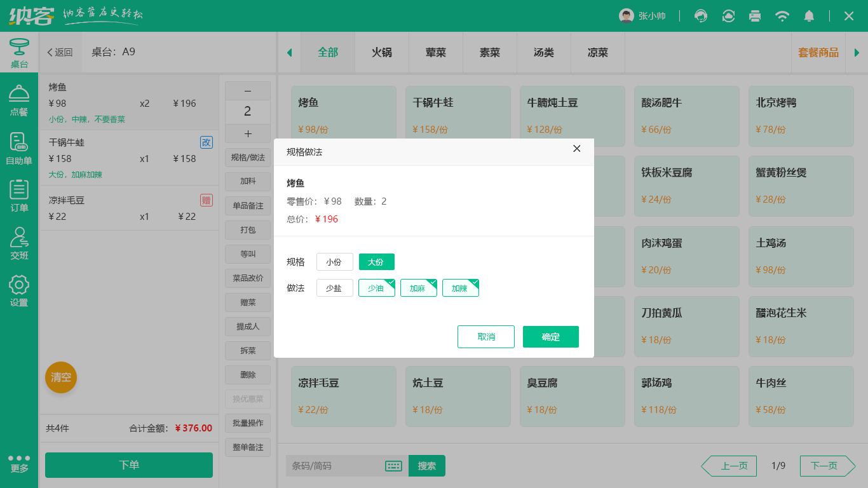Open the printer icon in top bar
This screenshot has width=868, height=488.
point(755,15)
